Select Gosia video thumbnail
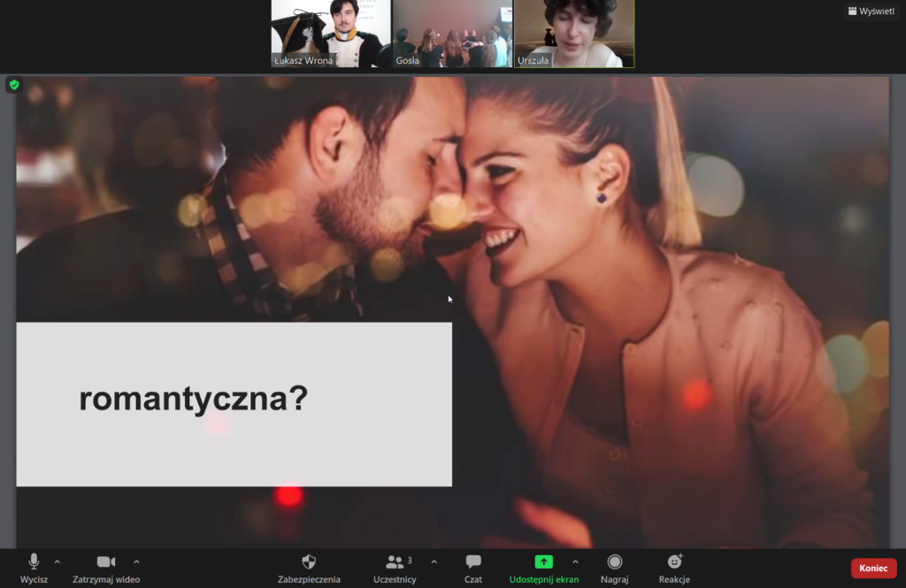Viewport: 906px width, 588px height. pos(451,34)
